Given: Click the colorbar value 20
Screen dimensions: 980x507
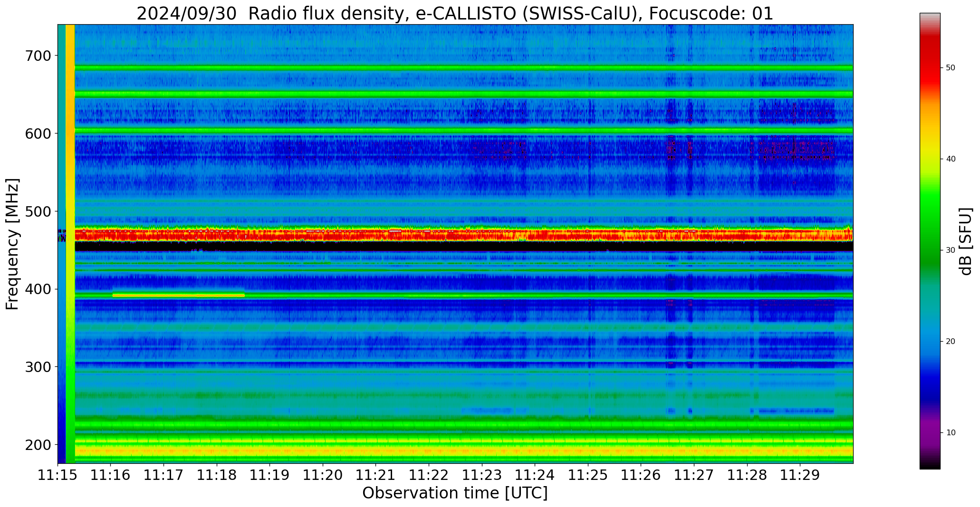Looking at the screenshot, I should point(951,342).
